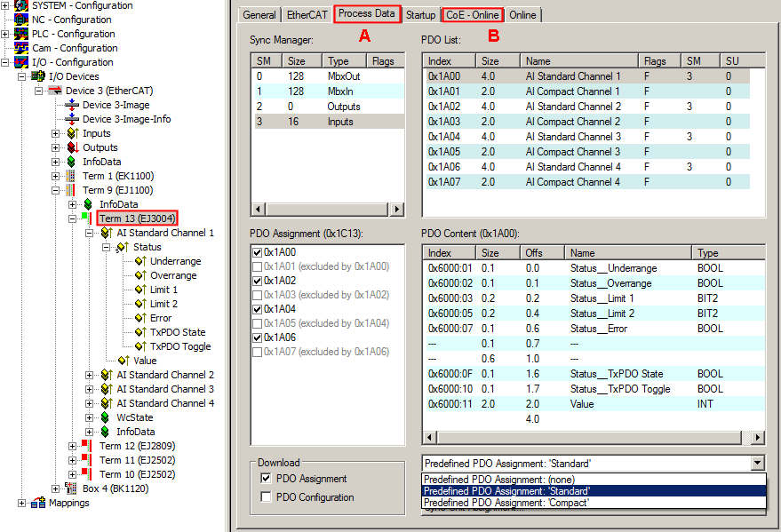
Task: Click the Cam - Configuration icon
Action: pos(21,48)
